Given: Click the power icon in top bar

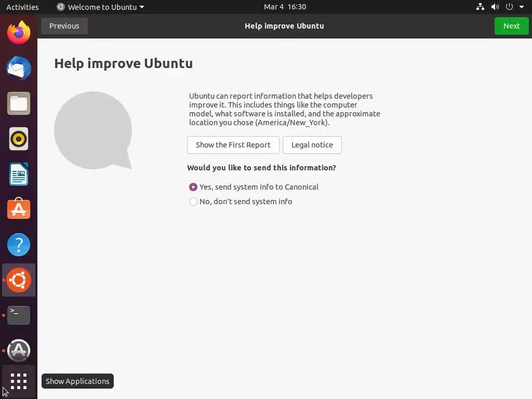Looking at the screenshot, I should pyautogui.click(x=509, y=7).
